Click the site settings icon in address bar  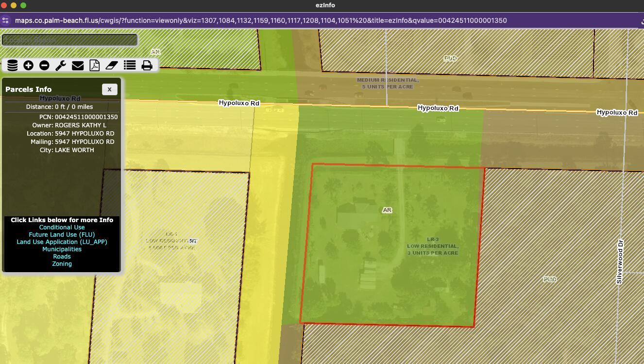pyautogui.click(x=5, y=20)
